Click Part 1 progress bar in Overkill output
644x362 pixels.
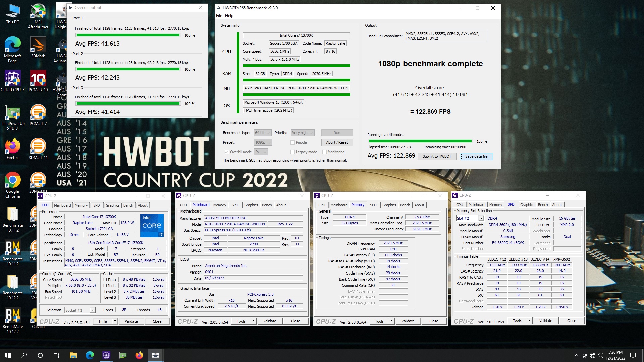coord(128,35)
